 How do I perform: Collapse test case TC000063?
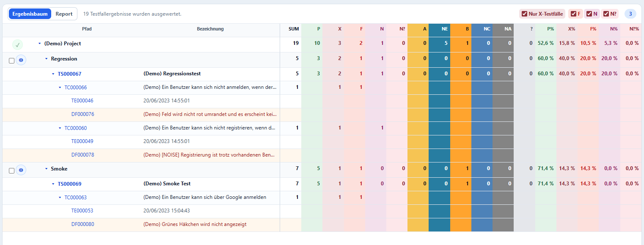[x=60, y=198]
